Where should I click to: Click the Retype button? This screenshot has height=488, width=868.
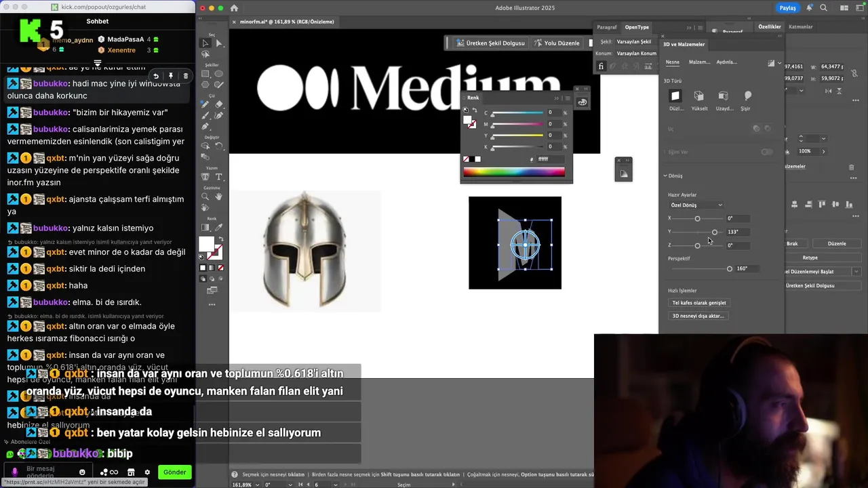[810, 258]
